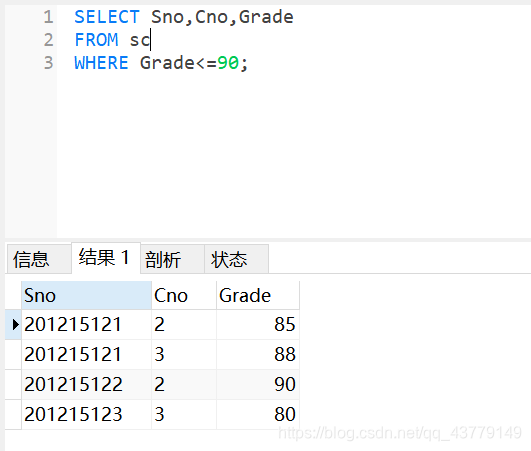Screen dimensions: 531x451
Task: Select the Grade cell showing 88
Action: tap(258, 355)
